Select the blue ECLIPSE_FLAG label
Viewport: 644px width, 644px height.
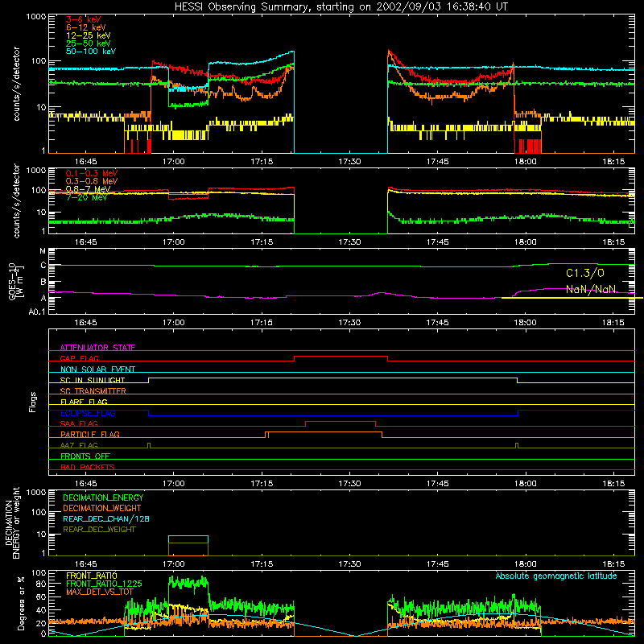click(x=88, y=413)
